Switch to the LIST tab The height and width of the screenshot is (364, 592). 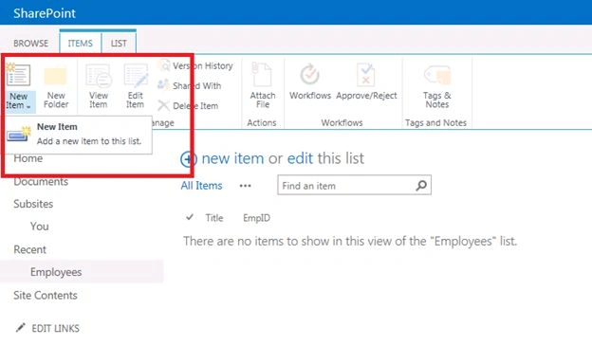pyautogui.click(x=119, y=44)
